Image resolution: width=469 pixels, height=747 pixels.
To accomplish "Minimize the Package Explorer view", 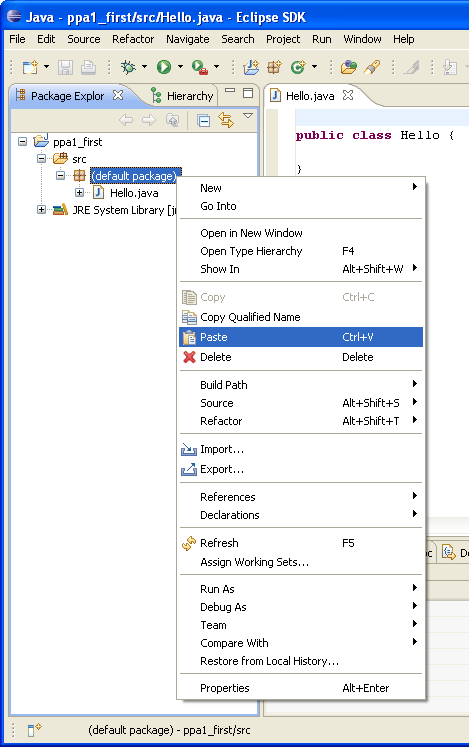I will (x=230, y=90).
